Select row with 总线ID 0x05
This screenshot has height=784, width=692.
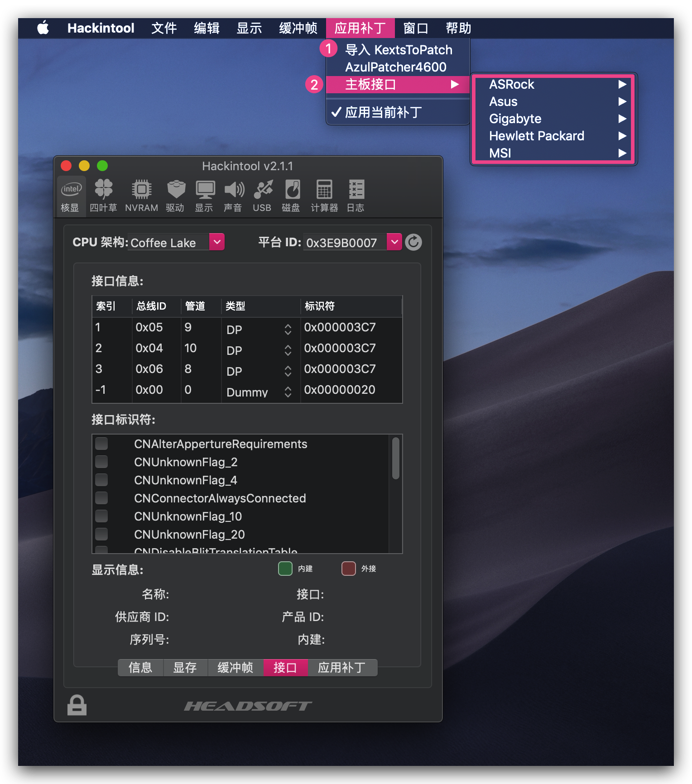click(247, 328)
